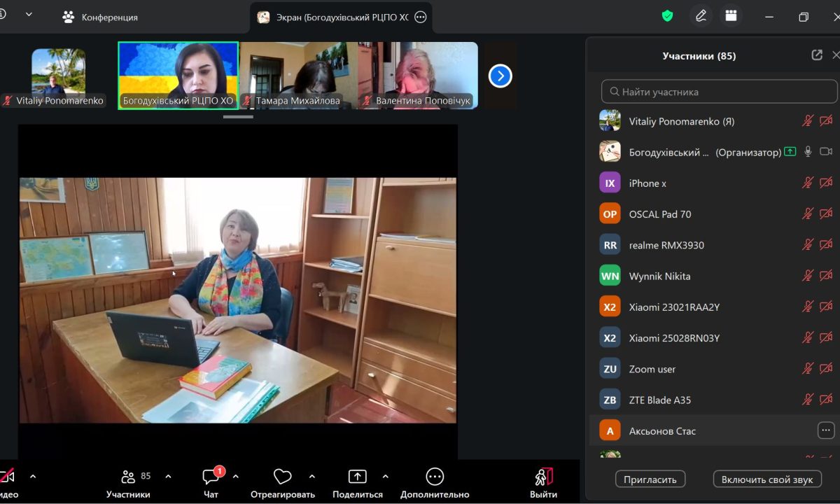Click the annotate pencil icon
Viewport: 840px width, 504px height.
tap(701, 16)
